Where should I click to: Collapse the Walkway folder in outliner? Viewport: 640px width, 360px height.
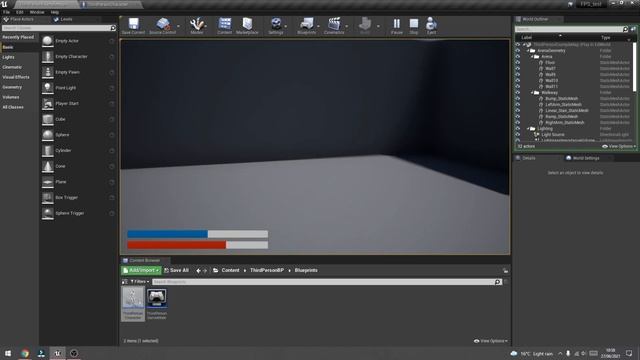[532, 93]
